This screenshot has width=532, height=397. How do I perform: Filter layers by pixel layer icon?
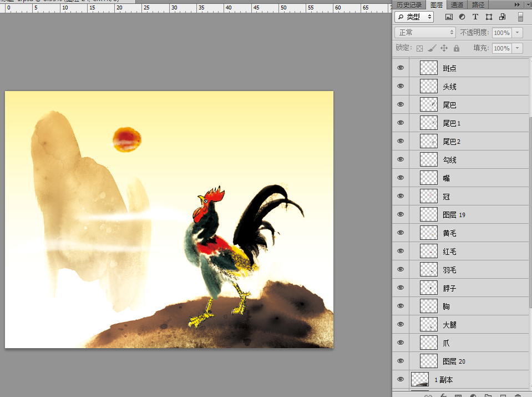pyautogui.click(x=449, y=17)
